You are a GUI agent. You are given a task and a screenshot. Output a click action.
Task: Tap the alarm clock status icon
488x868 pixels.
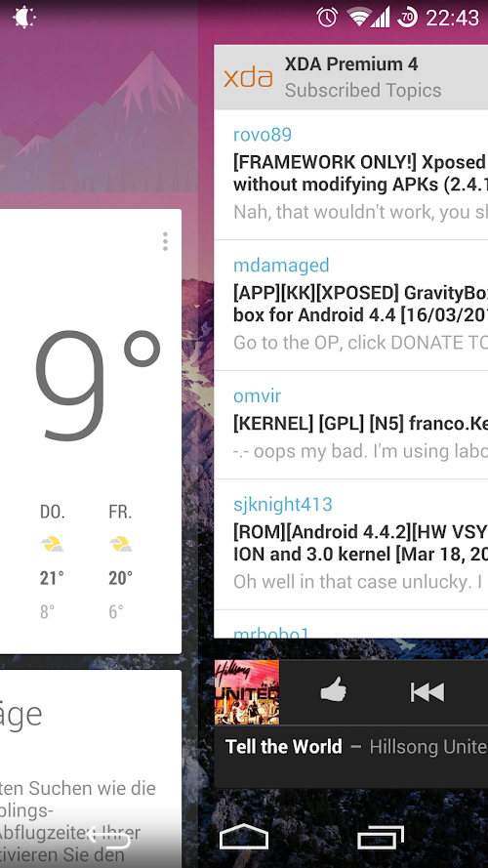pyautogui.click(x=327, y=18)
